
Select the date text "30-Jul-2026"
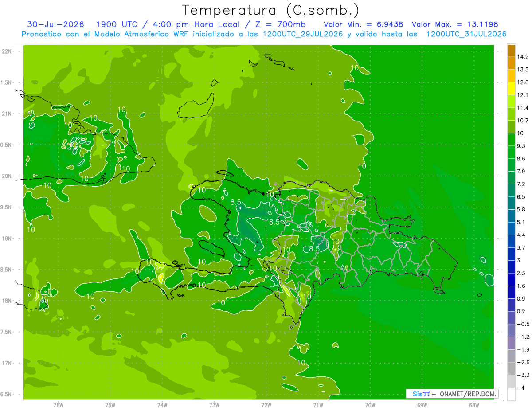click(x=55, y=24)
